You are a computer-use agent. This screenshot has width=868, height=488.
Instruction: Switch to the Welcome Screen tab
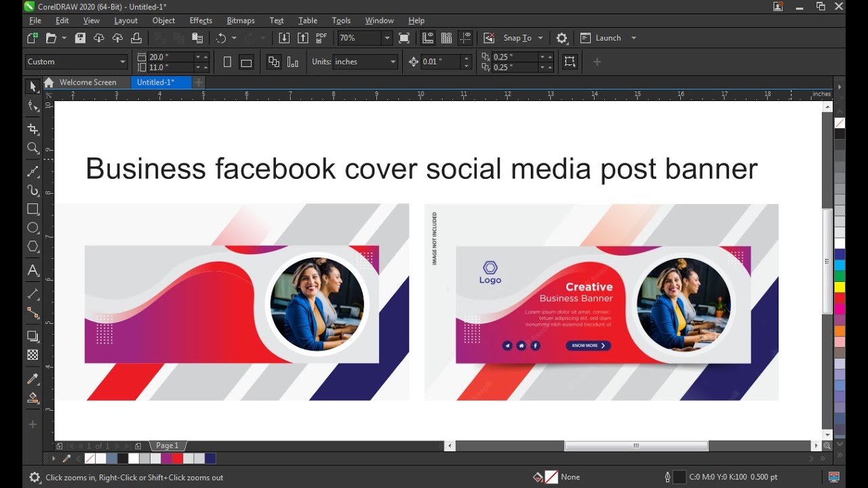coord(87,82)
